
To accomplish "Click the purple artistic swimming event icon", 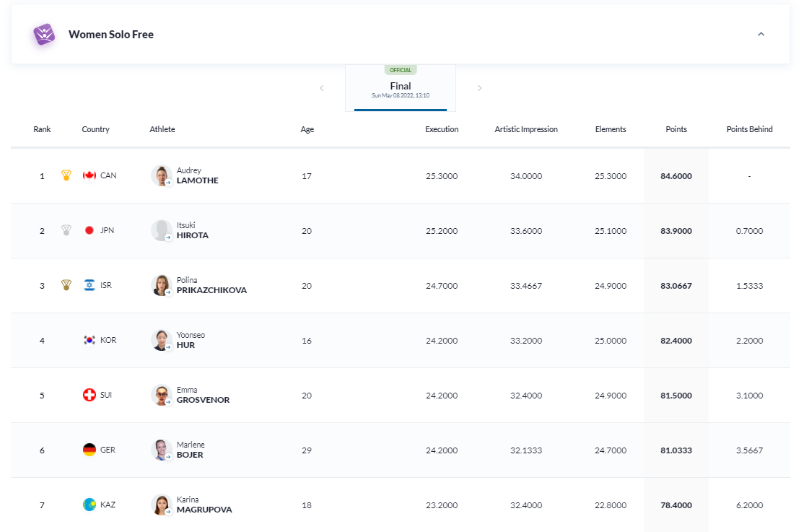I will (x=45, y=34).
